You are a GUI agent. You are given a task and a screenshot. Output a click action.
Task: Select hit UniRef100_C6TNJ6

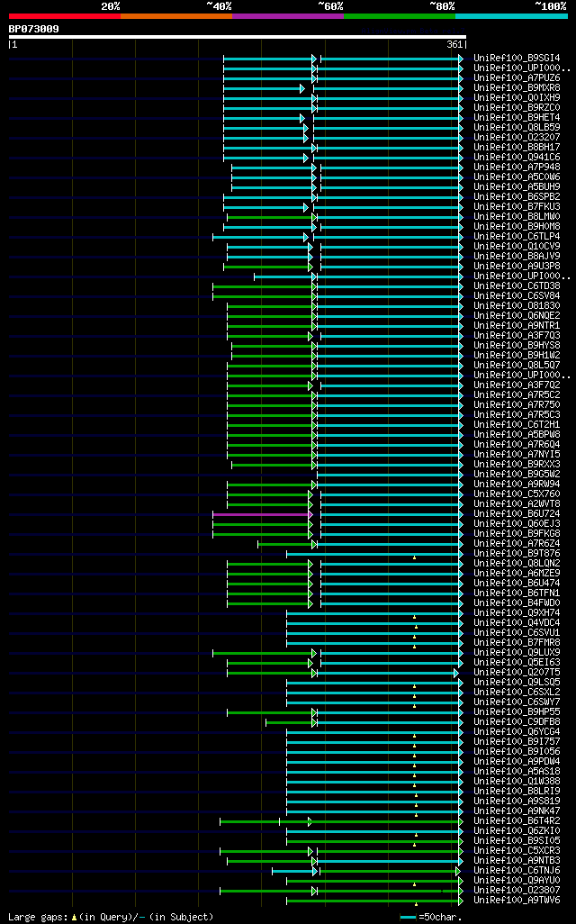click(517, 871)
